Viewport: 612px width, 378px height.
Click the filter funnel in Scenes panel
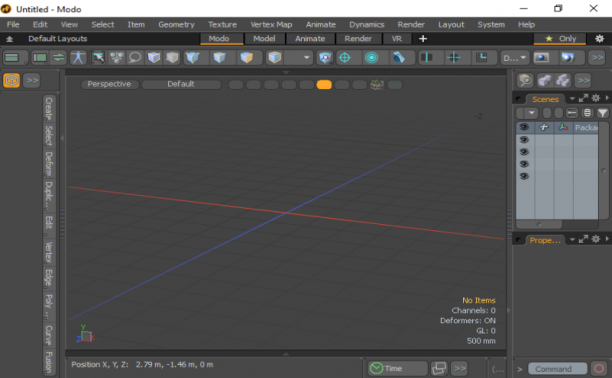(x=603, y=113)
